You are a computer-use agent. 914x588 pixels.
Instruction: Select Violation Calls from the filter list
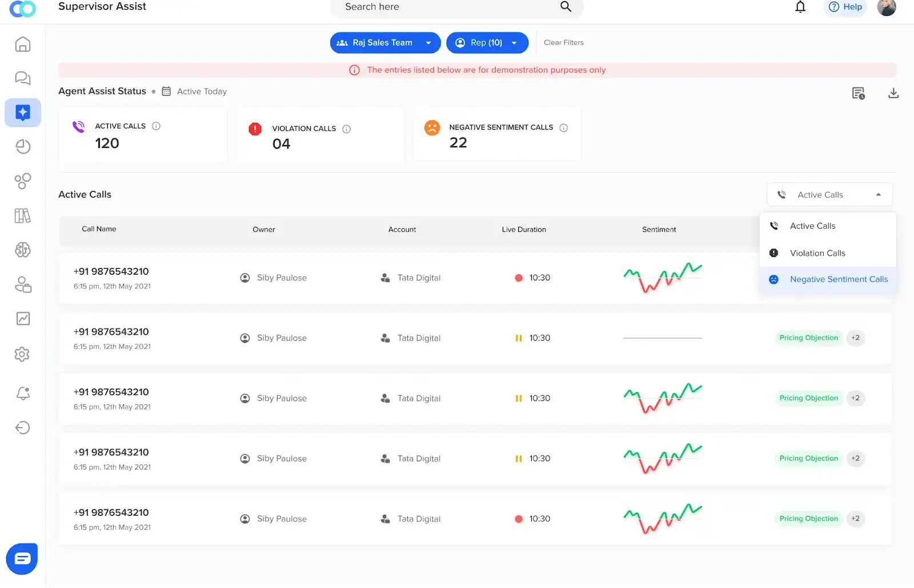coord(817,253)
